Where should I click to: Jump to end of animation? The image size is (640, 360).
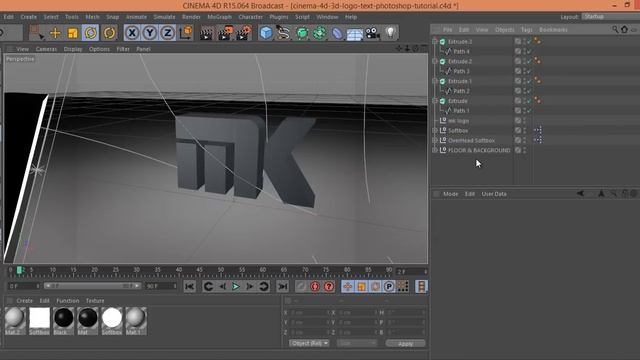pyautogui.click(x=282, y=287)
